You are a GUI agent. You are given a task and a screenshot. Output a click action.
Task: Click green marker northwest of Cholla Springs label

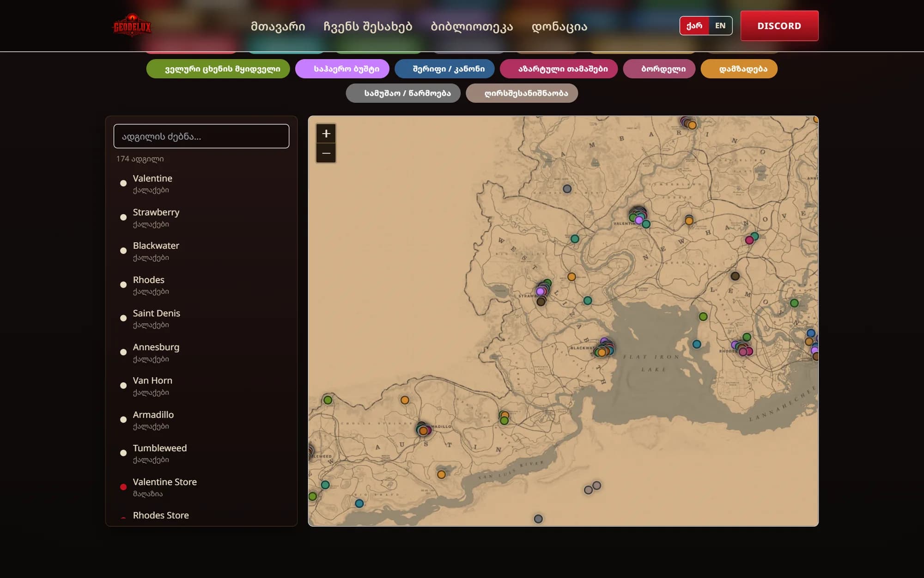coord(328,400)
